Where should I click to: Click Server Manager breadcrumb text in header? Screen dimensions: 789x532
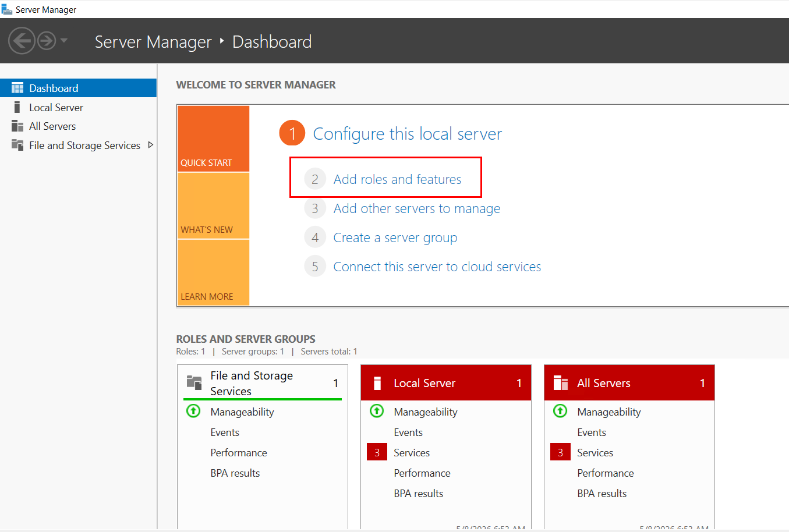pyautogui.click(x=153, y=42)
